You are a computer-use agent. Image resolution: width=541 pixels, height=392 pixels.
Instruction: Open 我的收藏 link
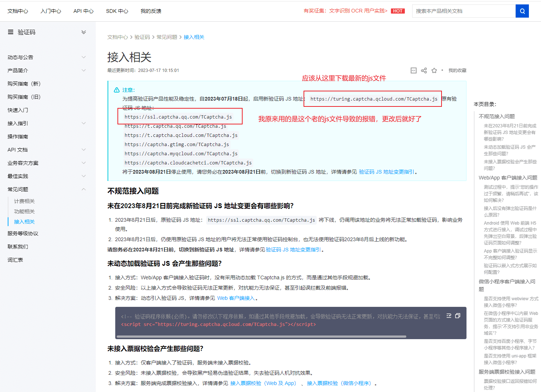click(457, 70)
